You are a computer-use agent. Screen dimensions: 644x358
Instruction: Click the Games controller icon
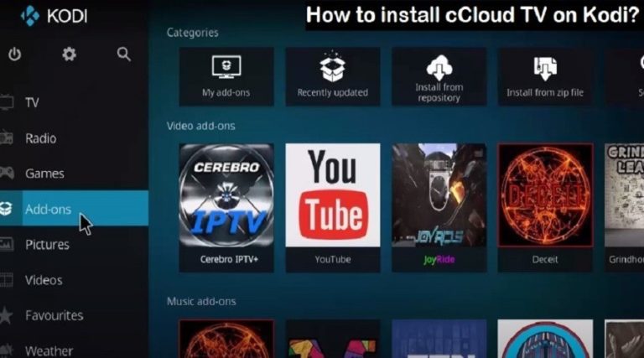click(7, 174)
